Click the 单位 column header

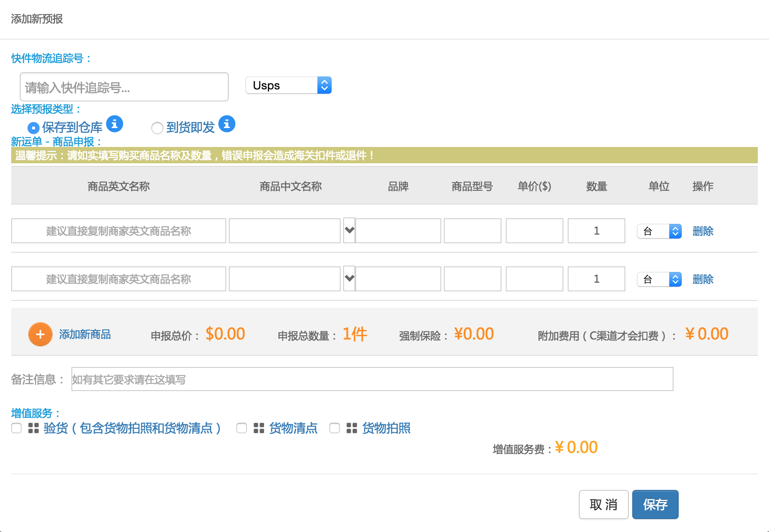tap(659, 186)
